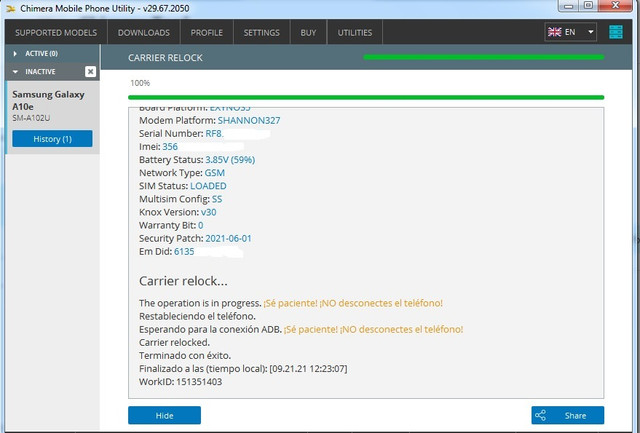Click the Carrier Relock header title
640x433 pixels.
tap(165, 58)
